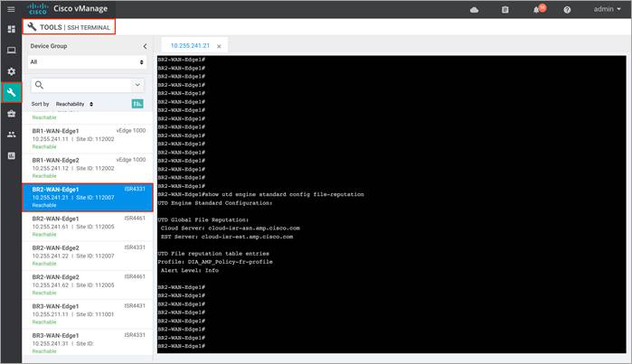
Task: Open the Tools wrench in sidebar
Action: (11, 93)
